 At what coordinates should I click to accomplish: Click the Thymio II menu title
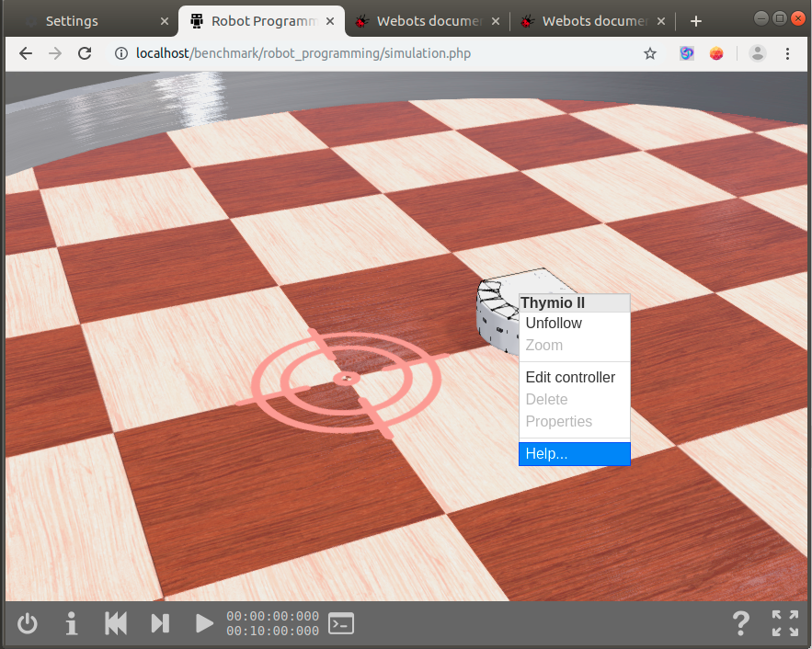tap(575, 302)
